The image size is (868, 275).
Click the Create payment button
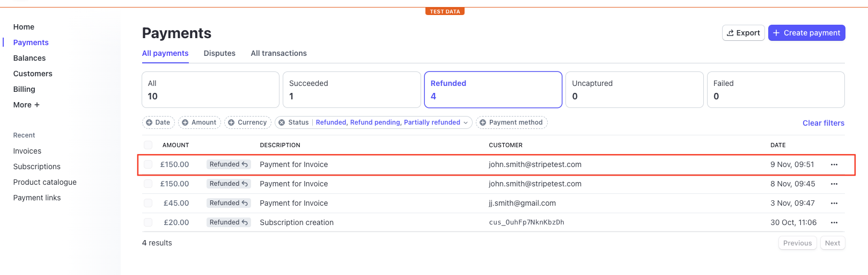(x=806, y=33)
